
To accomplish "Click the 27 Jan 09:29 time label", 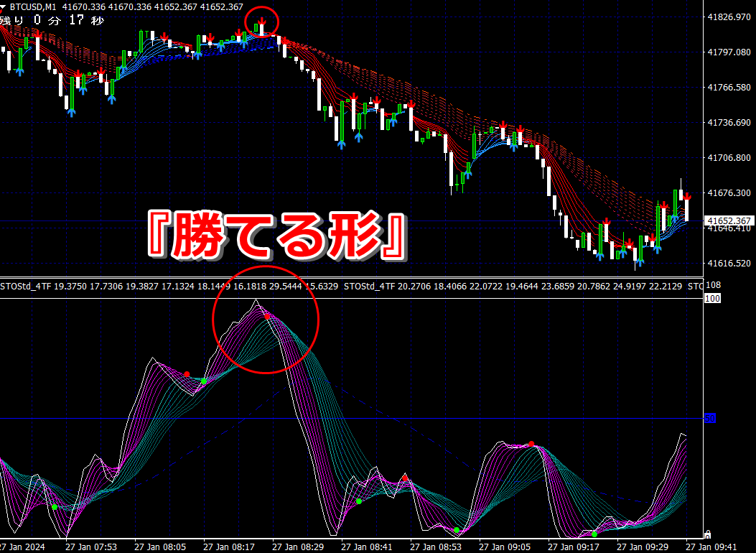I will tap(643, 547).
